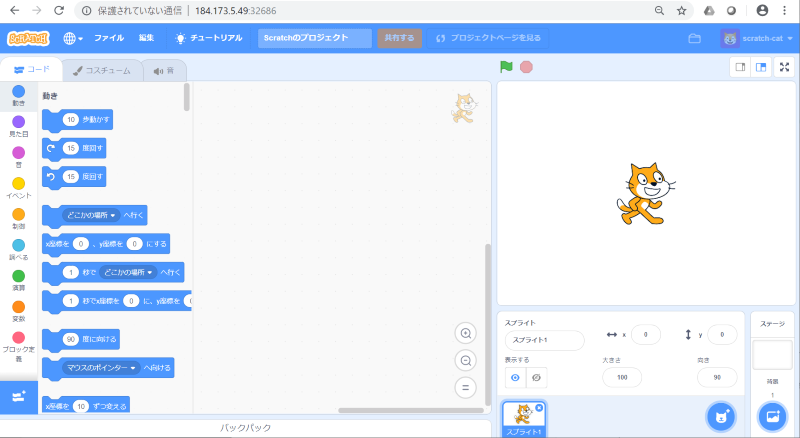Hide the sprite with crossed-eye icon
This screenshot has width=800, height=438.
point(536,378)
